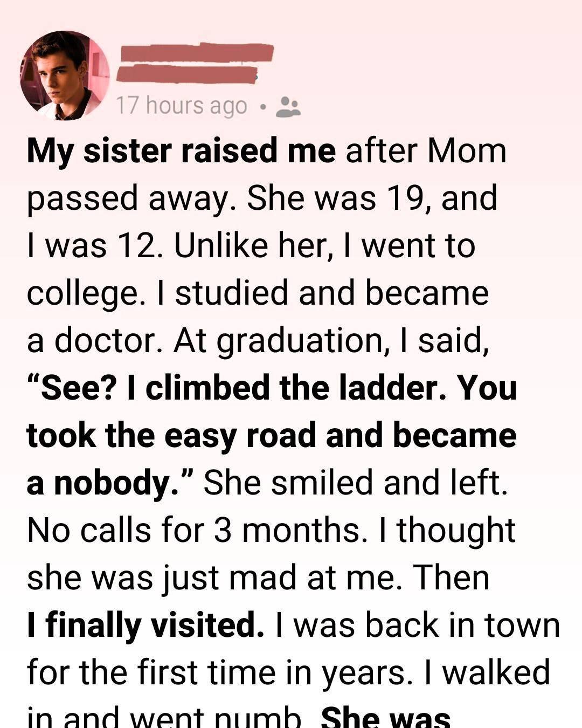Click the redacted author name, top line
Screen dimensions: 582x728
pos(197,53)
